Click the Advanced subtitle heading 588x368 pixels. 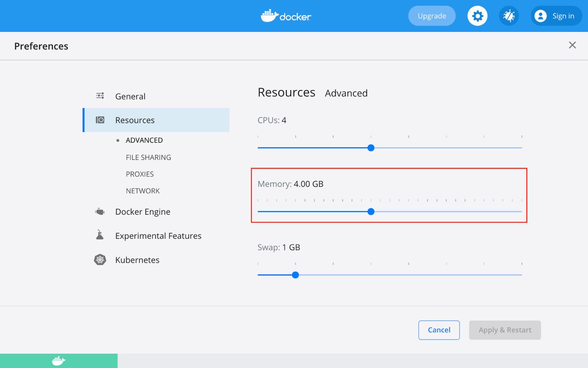point(346,93)
